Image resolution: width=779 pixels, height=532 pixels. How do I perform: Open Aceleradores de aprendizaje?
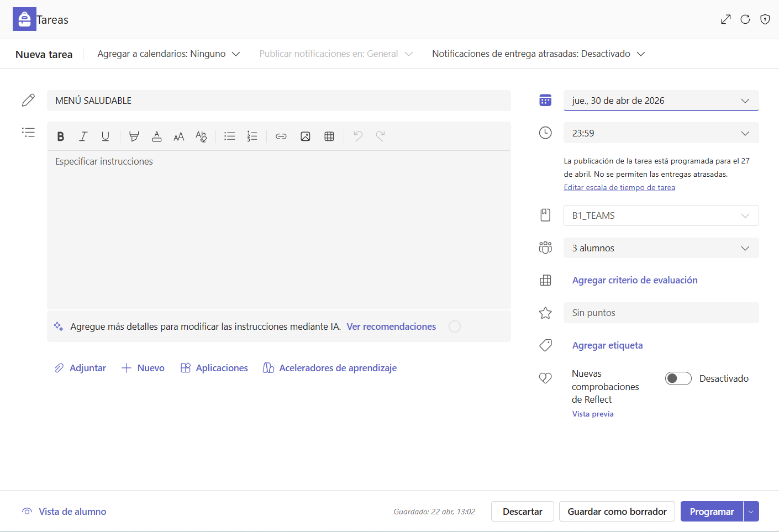click(x=330, y=368)
